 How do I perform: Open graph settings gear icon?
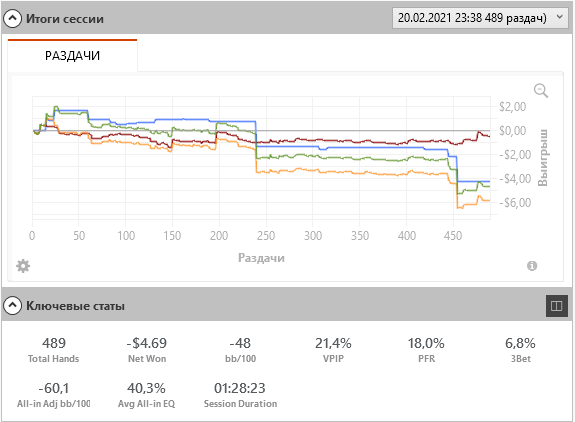(23, 266)
